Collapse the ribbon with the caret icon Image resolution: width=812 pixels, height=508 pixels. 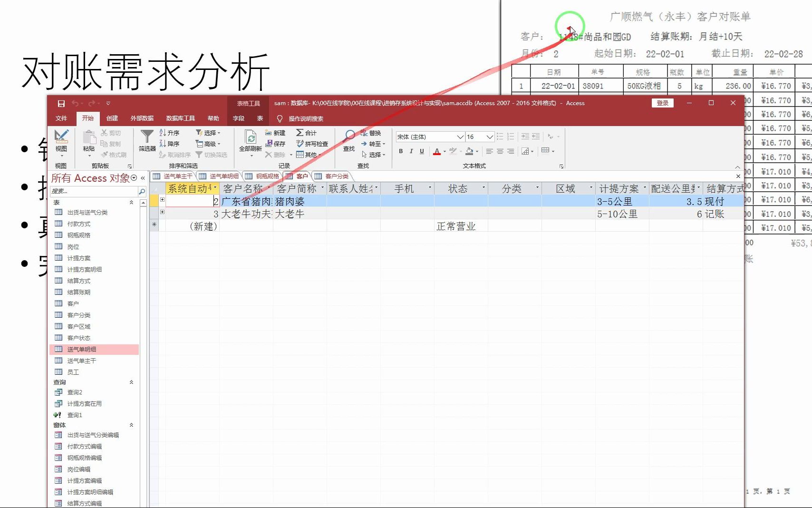coord(737,166)
